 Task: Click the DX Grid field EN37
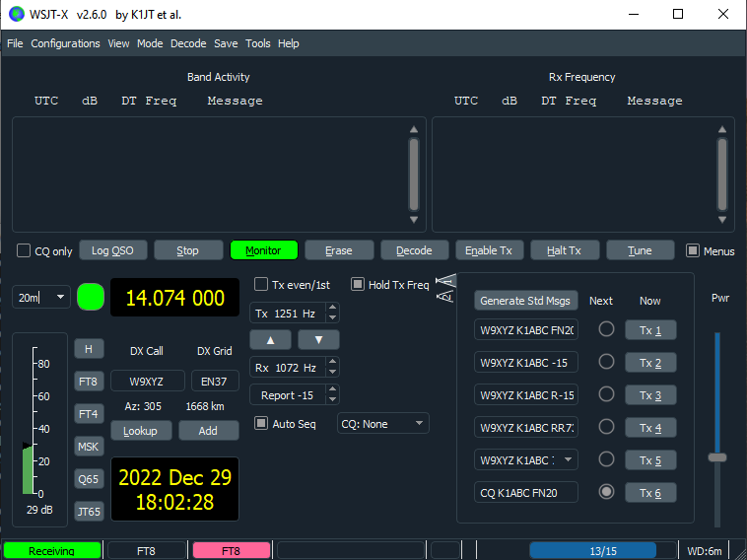point(215,382)
